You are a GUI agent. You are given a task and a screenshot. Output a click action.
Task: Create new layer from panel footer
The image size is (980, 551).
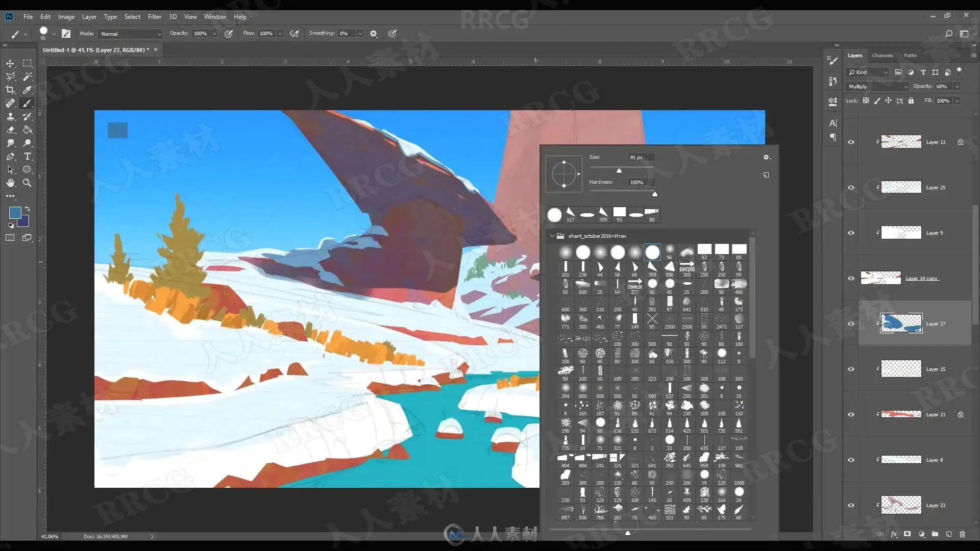pyautogui.click(x=949, y=534)
